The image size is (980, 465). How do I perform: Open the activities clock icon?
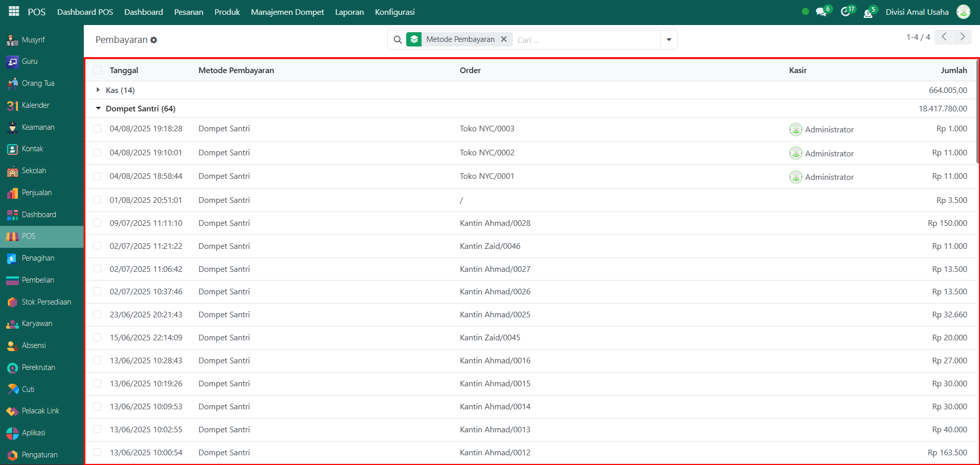point(845,12)
